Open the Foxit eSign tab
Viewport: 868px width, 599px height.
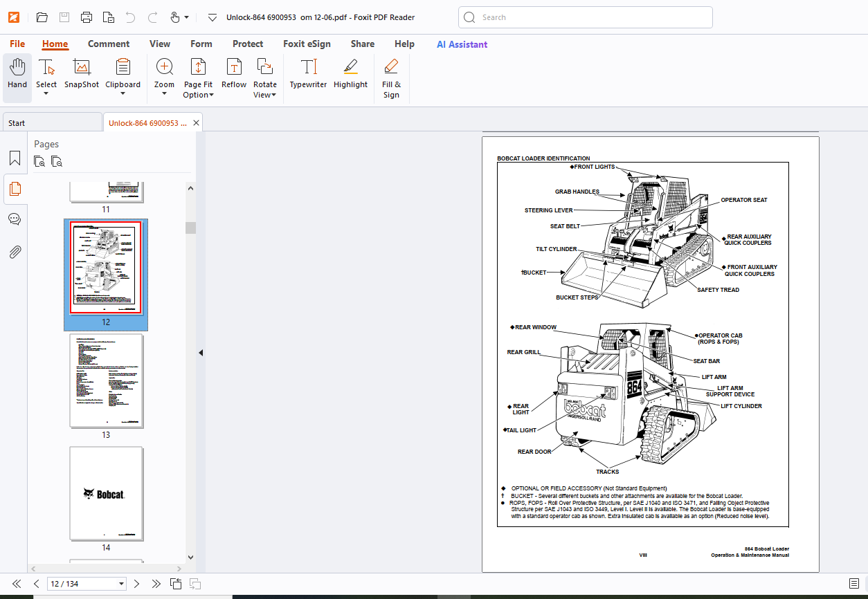pyautogui.click(x=307, y=44)
